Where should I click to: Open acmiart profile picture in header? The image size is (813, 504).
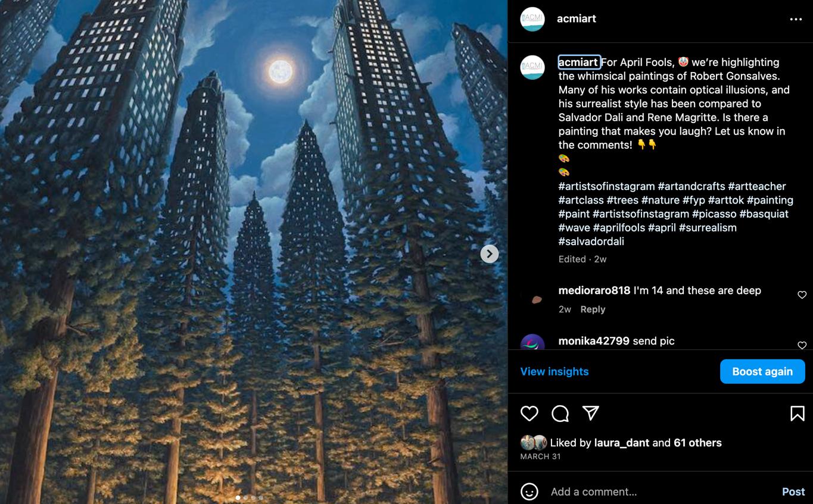click(532, 19)
